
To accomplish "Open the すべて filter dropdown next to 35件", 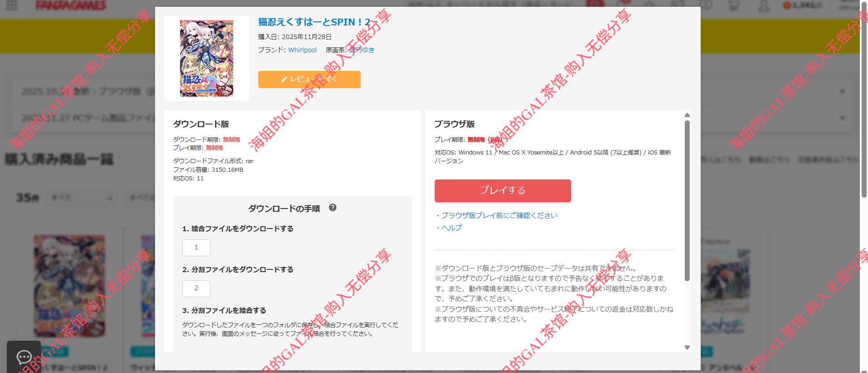I will click(x=82, y=198).
